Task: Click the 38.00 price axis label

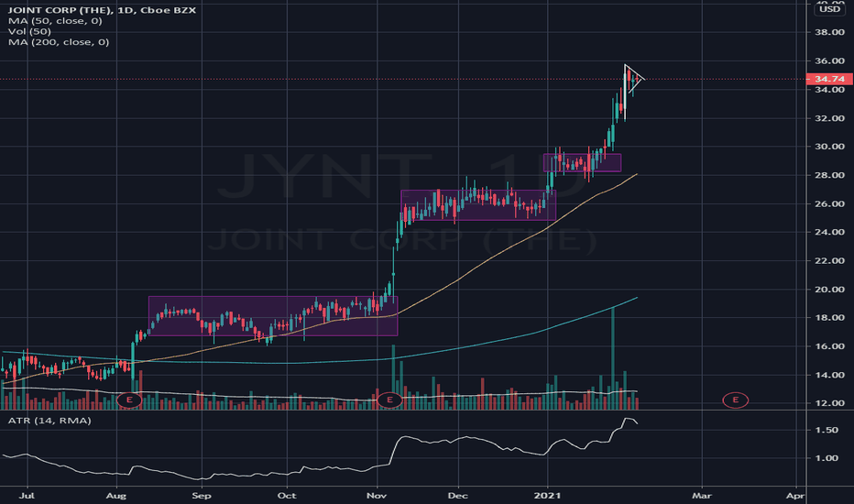Action: 829,32
